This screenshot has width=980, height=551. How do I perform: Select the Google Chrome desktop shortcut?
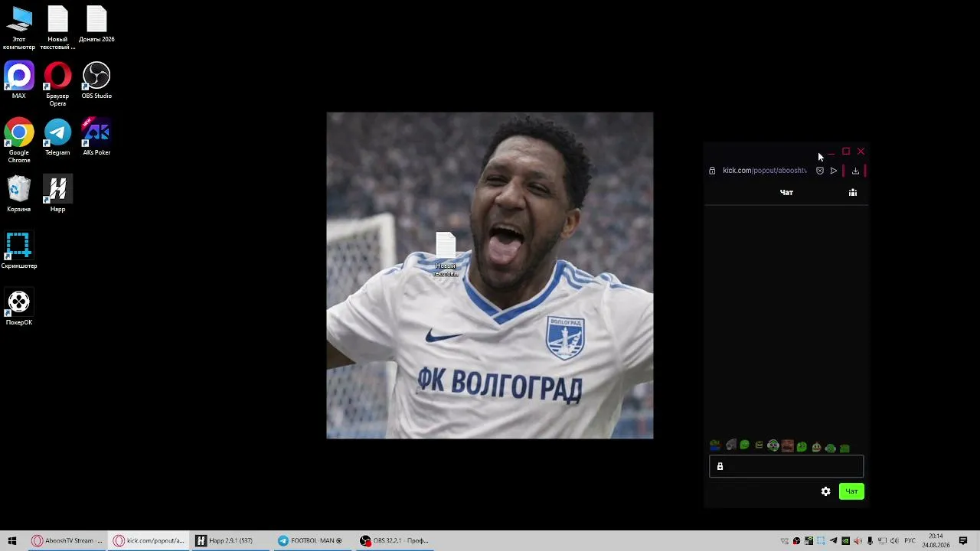tap(19, 141)
